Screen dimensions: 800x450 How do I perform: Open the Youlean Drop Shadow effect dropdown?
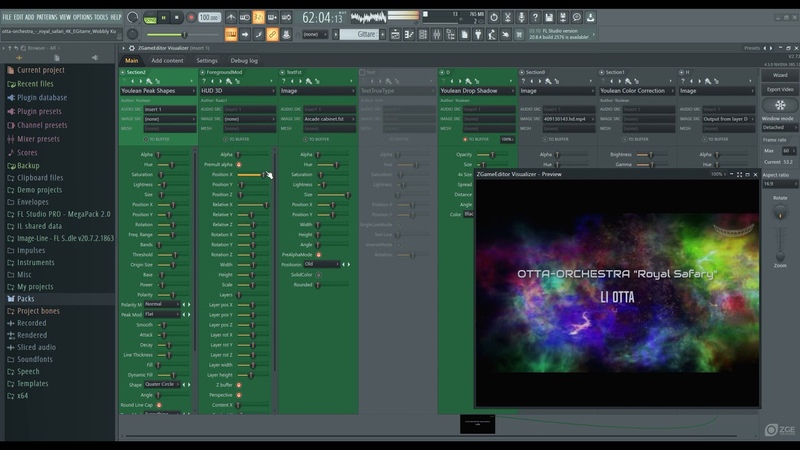point(477,91)
